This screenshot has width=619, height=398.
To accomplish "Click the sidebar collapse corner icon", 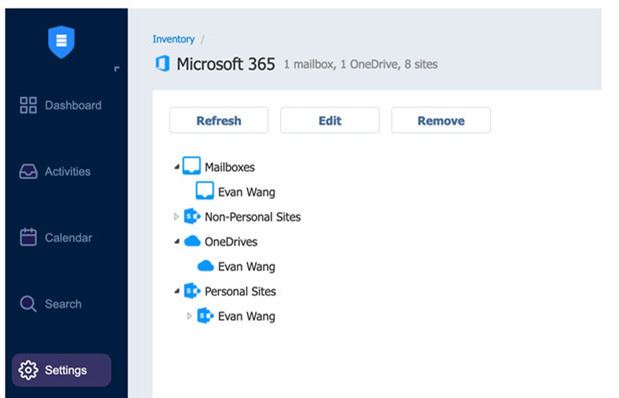I will pos(116,69).
